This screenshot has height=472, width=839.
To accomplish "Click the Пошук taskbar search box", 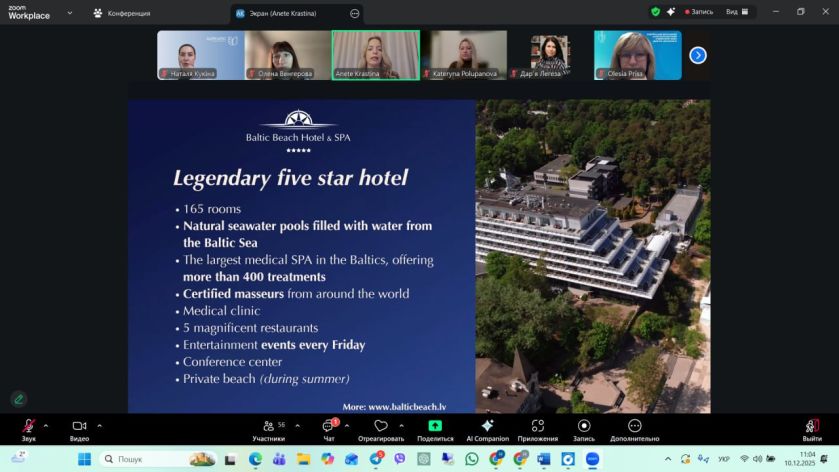I will tap(158, 459).
